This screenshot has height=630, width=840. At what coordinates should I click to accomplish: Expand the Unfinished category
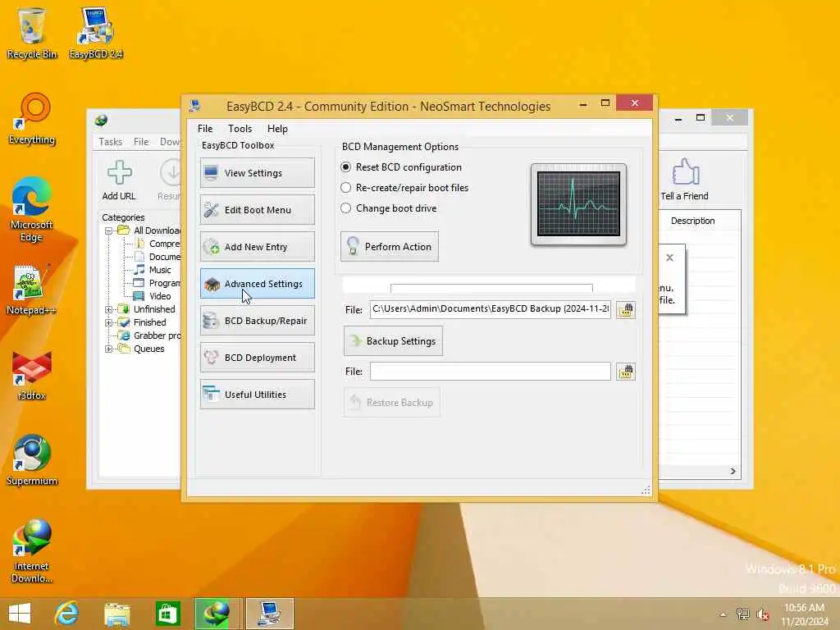click(x=109, y=309)
